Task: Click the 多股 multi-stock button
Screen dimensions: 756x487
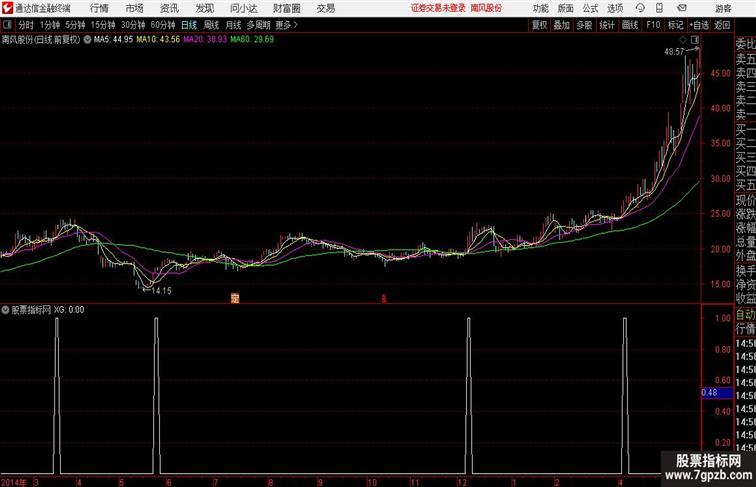Action: 584,25
